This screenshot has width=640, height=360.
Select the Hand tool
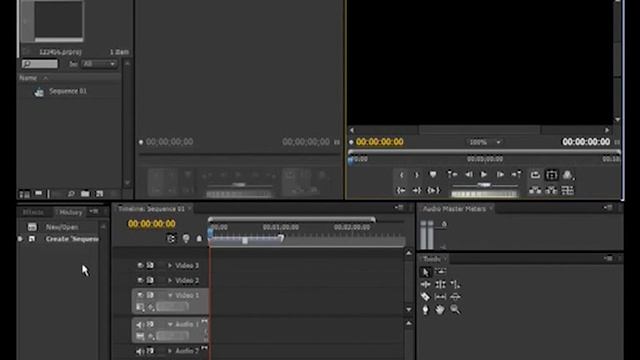tap(440, 310)
